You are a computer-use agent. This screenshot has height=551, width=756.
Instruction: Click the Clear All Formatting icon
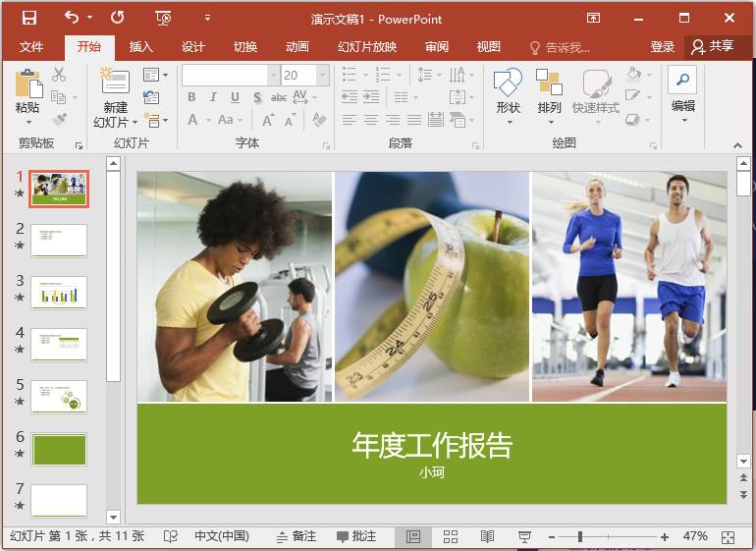pos(319,119)
